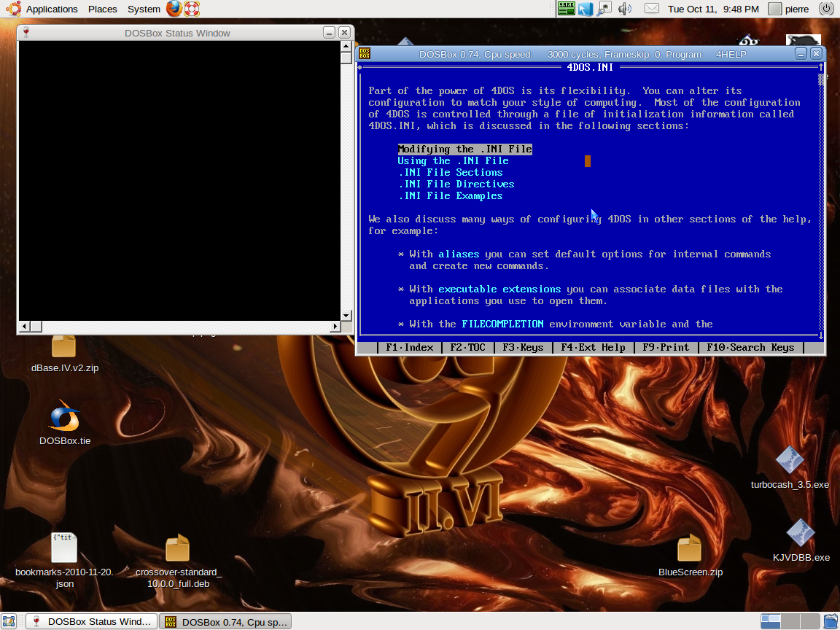Viewport: 840px width, 630px height.
Task: Open Using the .INI File topic
Action: click(453, 160)
